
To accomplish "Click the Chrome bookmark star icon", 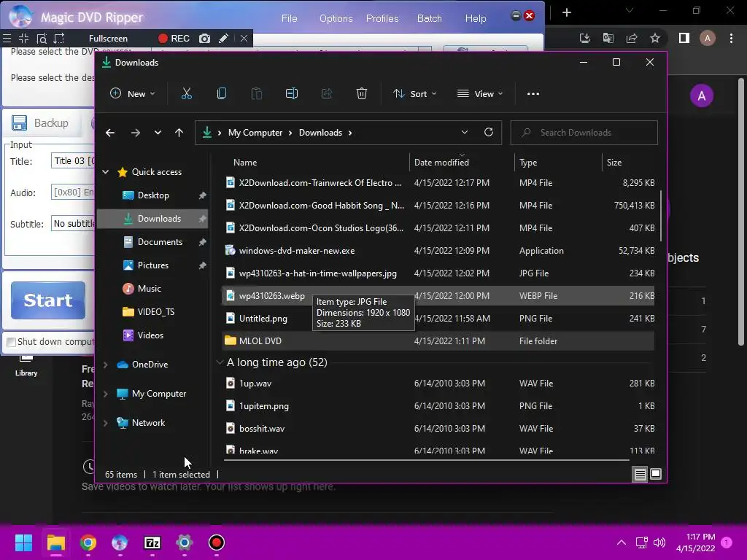I will (x=655, y=38).
